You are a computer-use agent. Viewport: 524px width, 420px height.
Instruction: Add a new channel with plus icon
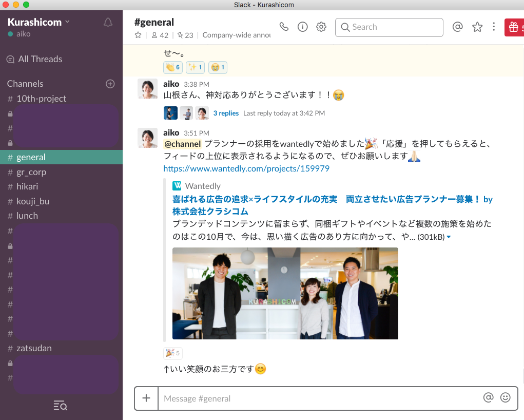tap(110, 84)
